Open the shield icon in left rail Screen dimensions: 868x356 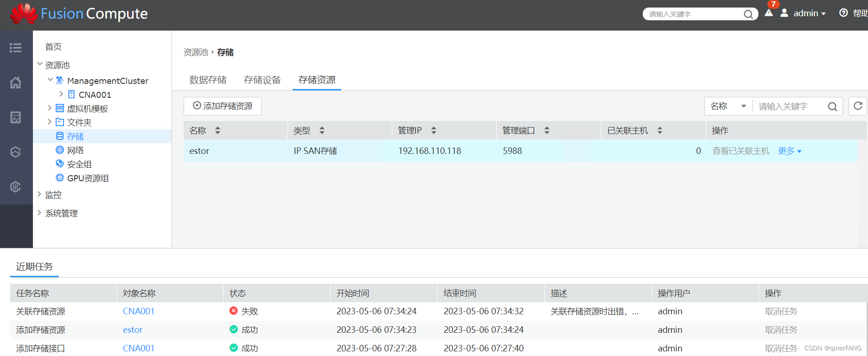pyautogui.click(x=16, y=187)
